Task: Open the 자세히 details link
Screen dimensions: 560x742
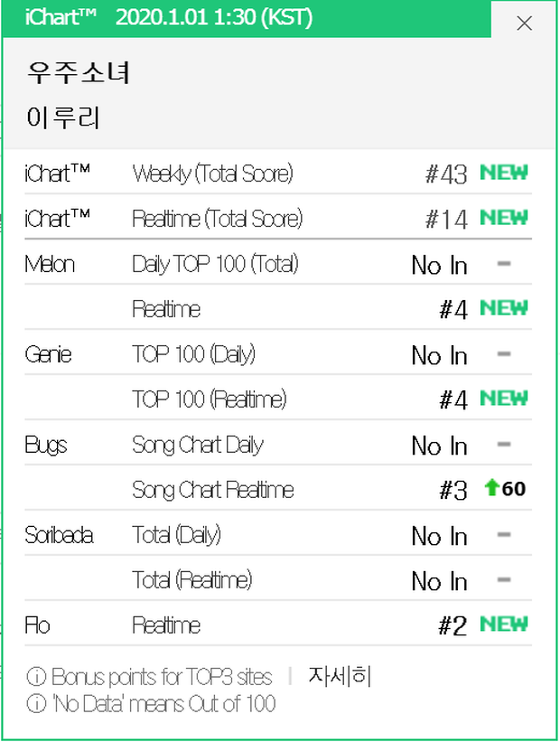Action: 340,676
